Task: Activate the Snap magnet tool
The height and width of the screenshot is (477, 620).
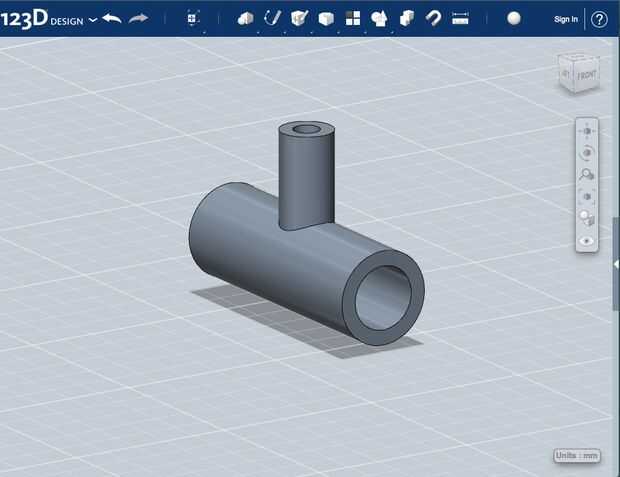Action: pyautogui.click(x=433, y=18)
